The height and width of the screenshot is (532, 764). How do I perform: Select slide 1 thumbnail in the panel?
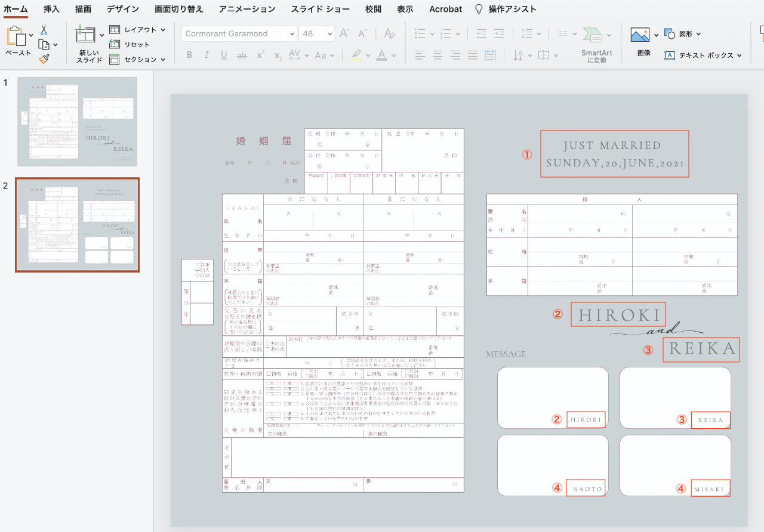(77, 122)
